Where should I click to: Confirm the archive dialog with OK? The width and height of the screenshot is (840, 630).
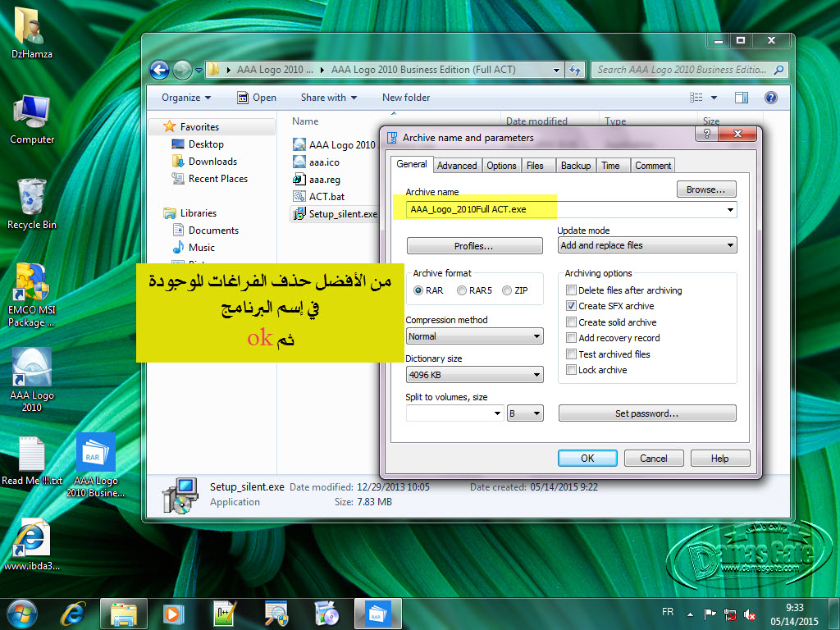587,459
